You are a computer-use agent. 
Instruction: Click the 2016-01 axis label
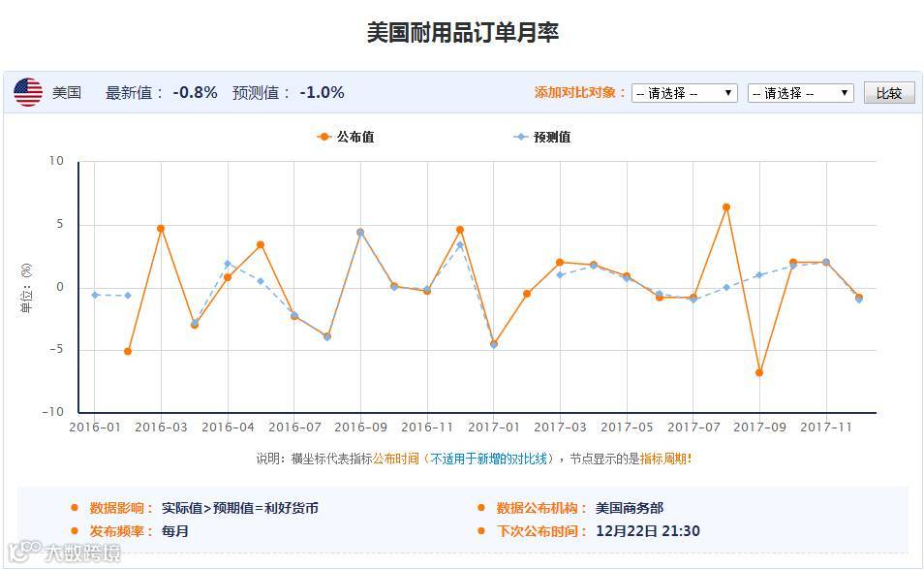(x=95, y=427)
